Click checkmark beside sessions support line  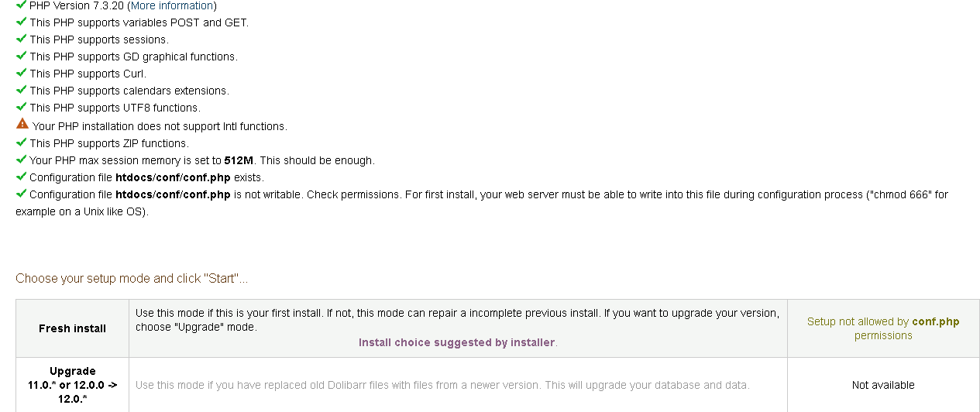(x=21, y=39)
